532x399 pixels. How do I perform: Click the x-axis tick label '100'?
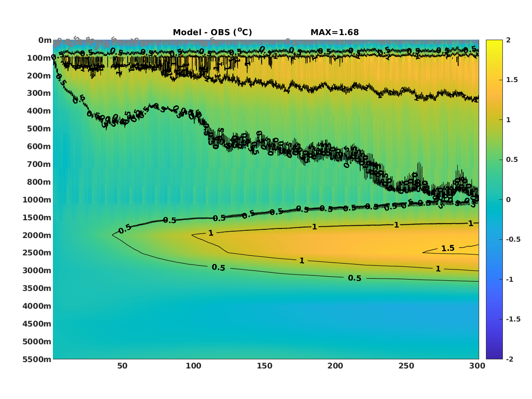tap(193, 366)
